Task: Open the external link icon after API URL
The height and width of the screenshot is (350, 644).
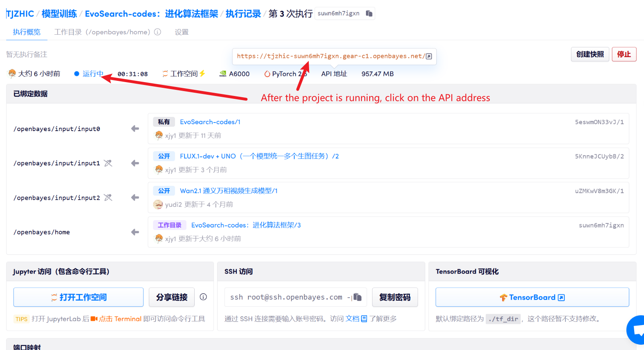Action: [x=429, y=56]
